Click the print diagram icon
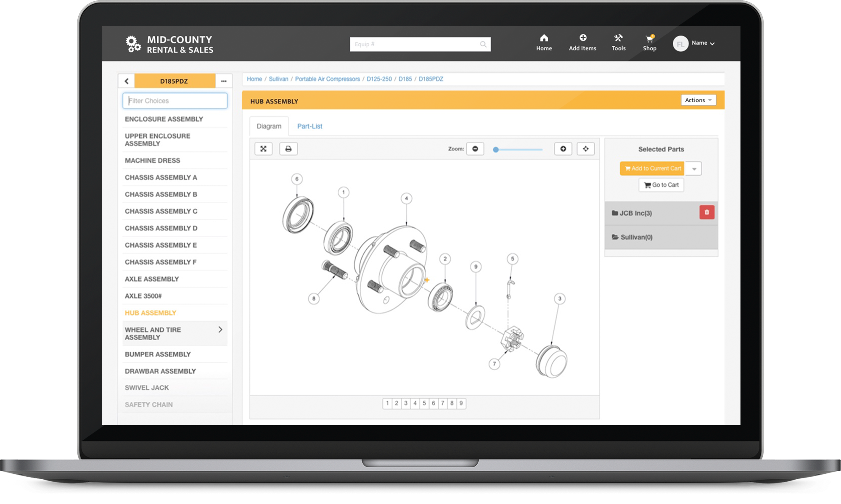The height and width of the screenshot is (504, 841). click(288, 149)
